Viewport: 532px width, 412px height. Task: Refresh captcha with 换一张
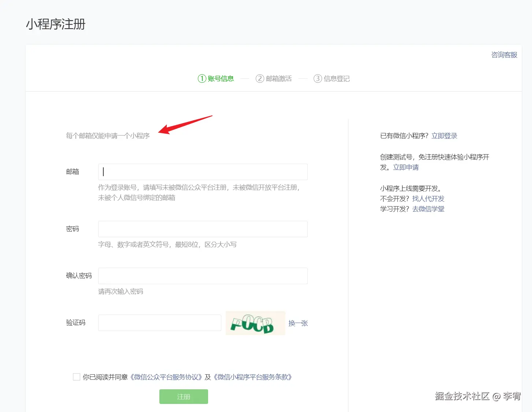[x=298, y=323]
